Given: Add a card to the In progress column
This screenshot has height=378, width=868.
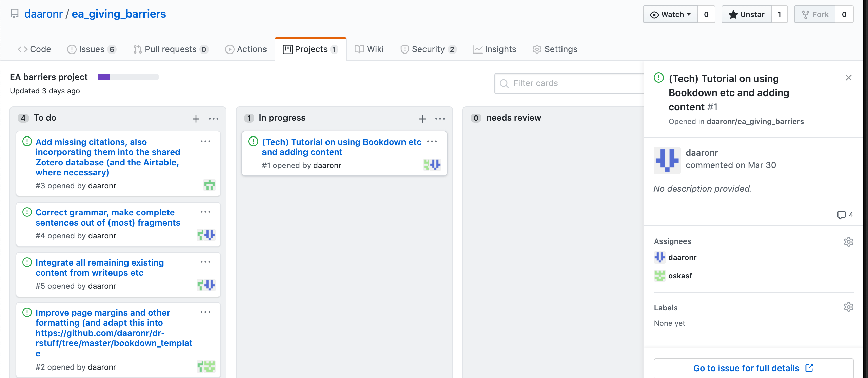Looking at the screenshot, I should tap(422, 119).
